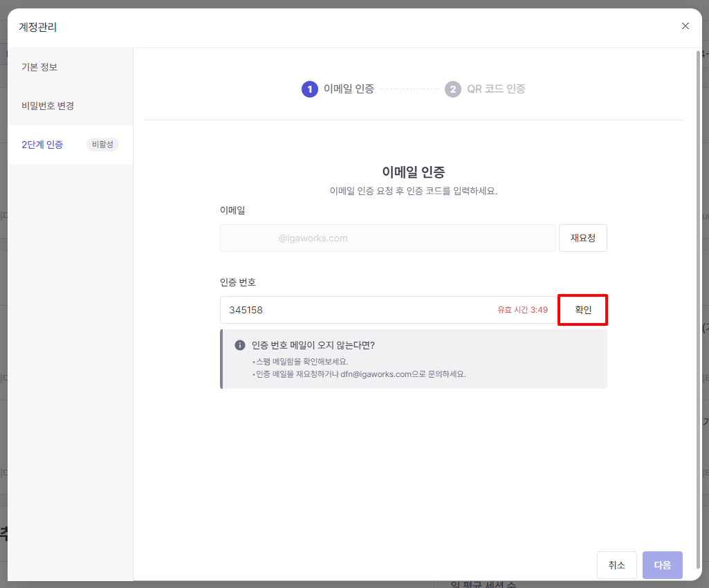Click the 비활성 status badge
Image resolution: width=709 pixels, height=588 pixels.
tap(102, 145)
